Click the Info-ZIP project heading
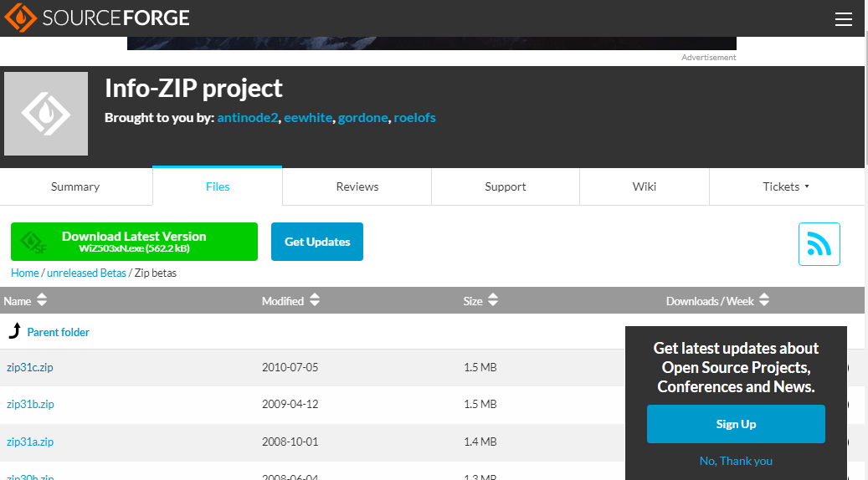The image size is (868, 480). pos(193,89)
